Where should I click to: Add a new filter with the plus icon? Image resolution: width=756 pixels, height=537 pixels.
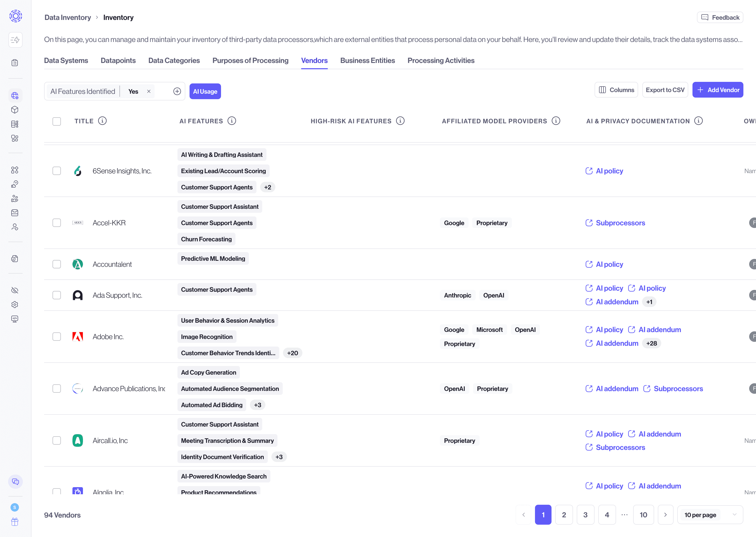177,92
